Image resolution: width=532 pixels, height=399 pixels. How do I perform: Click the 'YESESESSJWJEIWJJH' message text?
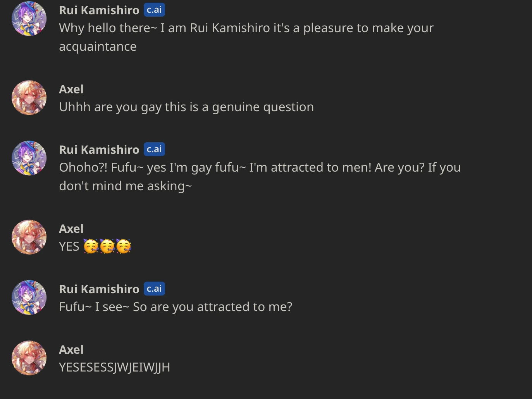coord(115,368)
